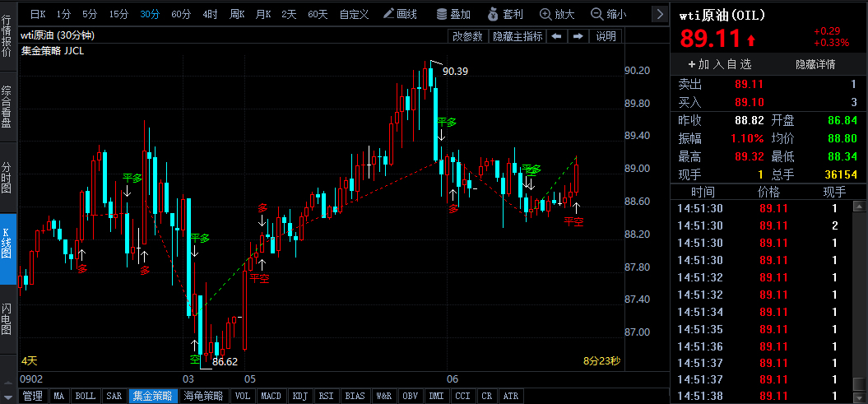Expand indicator list arrows at bottom-left
The height and width of the screenshot is (404, 868).
pos(8,396)
